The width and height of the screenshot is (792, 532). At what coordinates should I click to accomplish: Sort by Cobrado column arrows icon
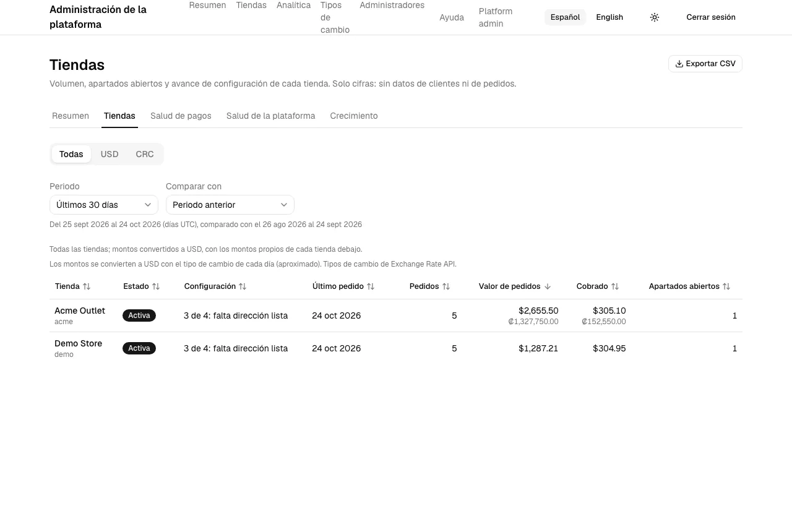tap(615, 286)
